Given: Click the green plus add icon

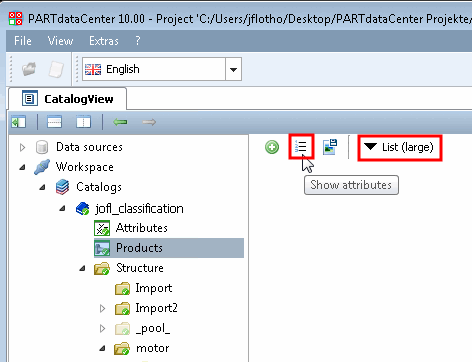Looking at the screenshot, I should [272, 147].
